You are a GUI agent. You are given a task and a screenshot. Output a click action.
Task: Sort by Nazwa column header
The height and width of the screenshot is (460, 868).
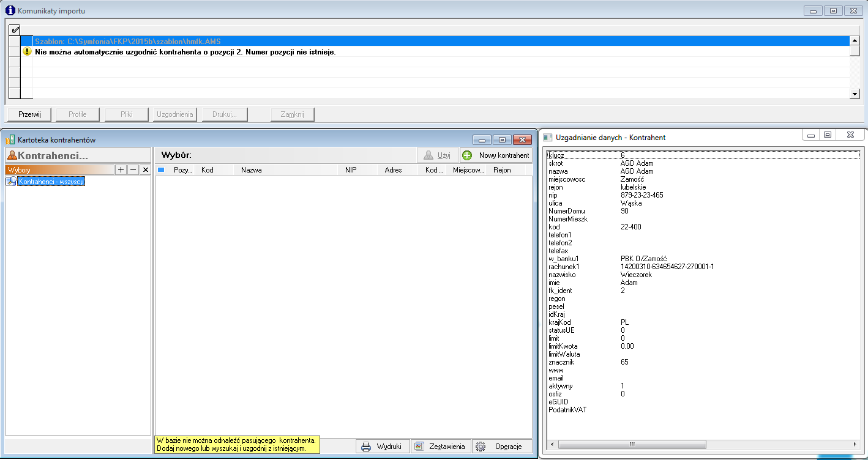(x=285, y=170)
